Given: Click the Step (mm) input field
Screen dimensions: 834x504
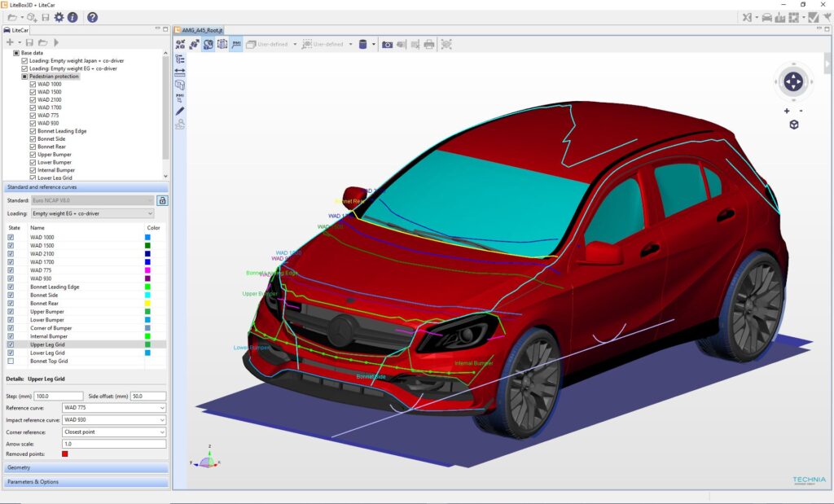Looking at the screenshot, I should click(x=59, y=396).
